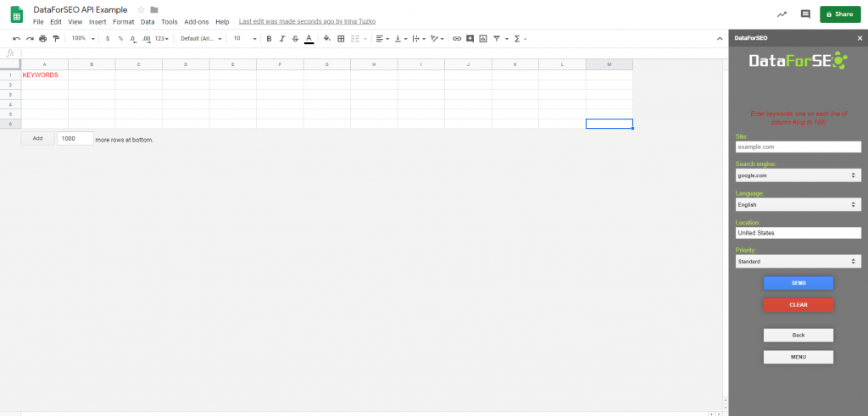This screenshot has width=868, height=416.
Task: Open the borders tool
Action: (341, 39)
